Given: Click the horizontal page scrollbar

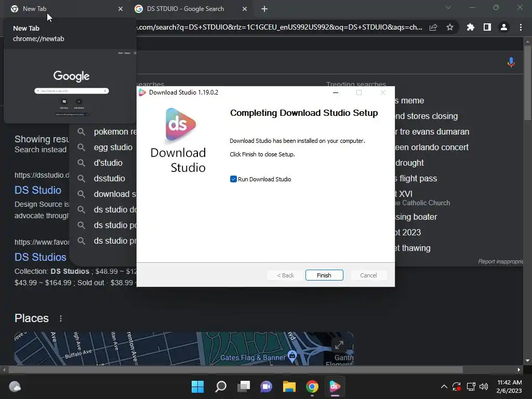Looking at the screenshot, I should (235, 369).
